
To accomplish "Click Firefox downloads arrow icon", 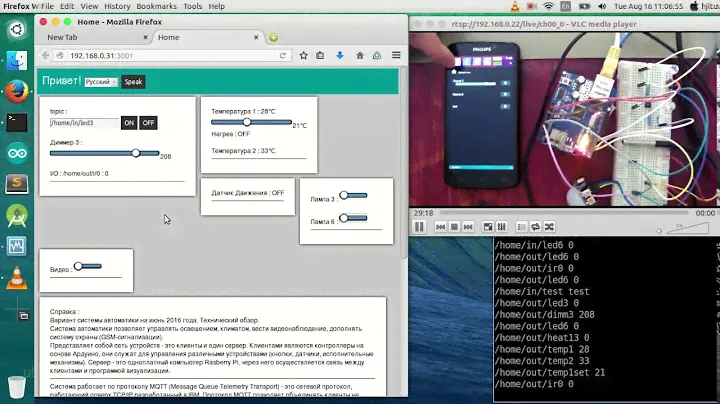I will click(x=339, y=55).
